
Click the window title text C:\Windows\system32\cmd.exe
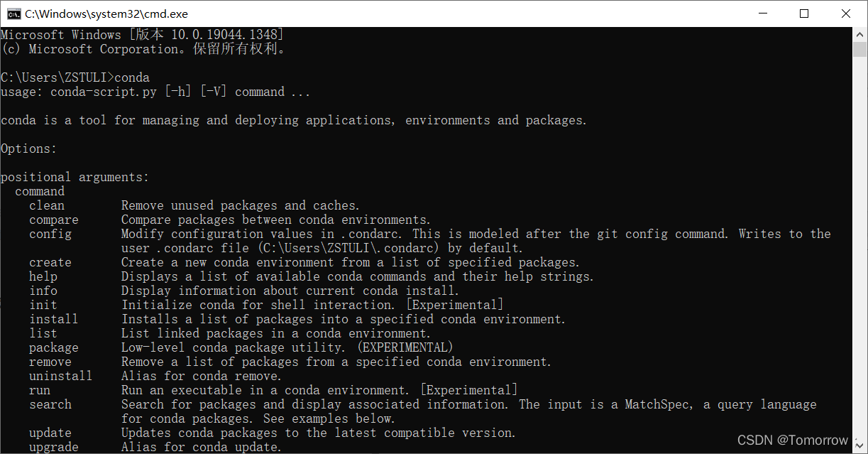click(106, 13)
